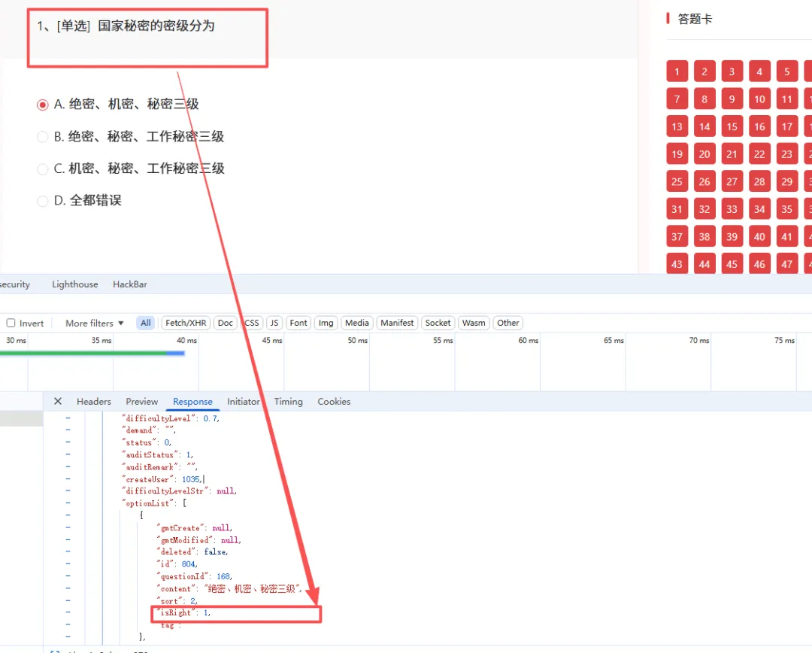Select radio option C 机密、秘密、工作秘密三级
812x653 pixels.
click(42, 169)
